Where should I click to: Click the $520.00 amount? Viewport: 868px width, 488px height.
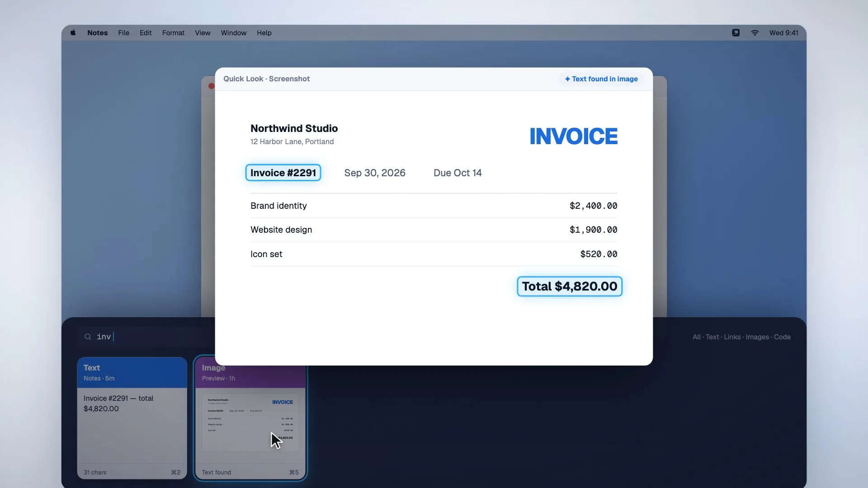click(599, 254)
